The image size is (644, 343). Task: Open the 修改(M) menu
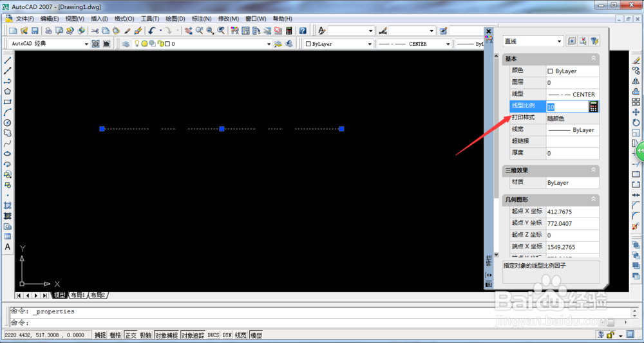point(229,19)
